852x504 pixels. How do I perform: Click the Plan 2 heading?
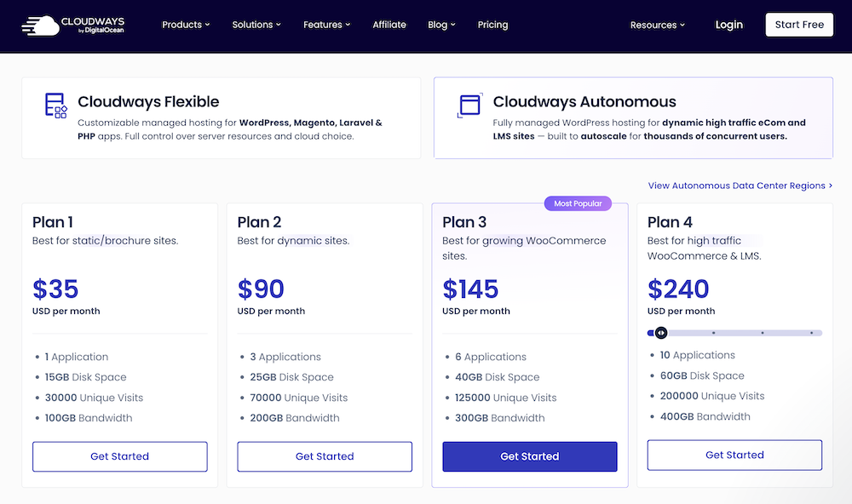259,222
